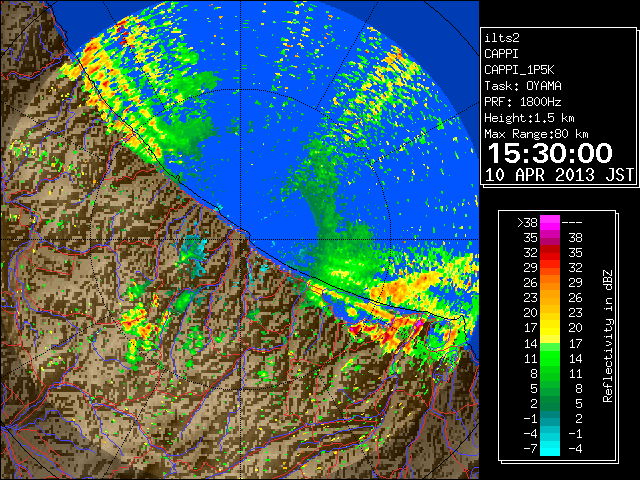
Task: Click the yellow legend band beside left 17
Action: 550,328
